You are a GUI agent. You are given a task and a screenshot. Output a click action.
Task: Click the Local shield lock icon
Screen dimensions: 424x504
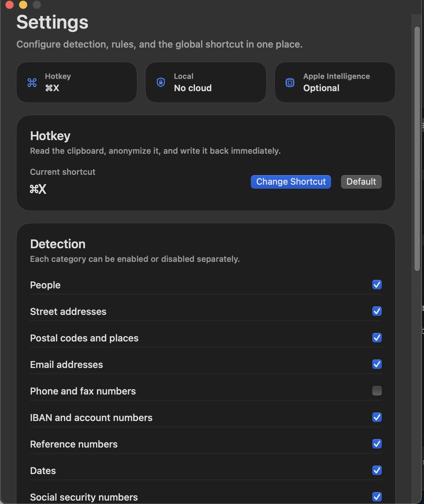click(x=161, y=82)
